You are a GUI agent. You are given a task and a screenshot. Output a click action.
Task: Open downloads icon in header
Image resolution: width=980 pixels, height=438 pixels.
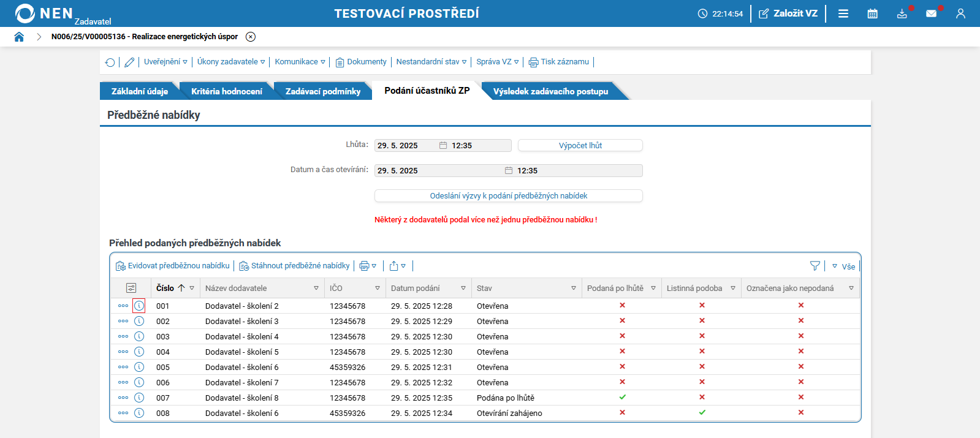point(902,13)
